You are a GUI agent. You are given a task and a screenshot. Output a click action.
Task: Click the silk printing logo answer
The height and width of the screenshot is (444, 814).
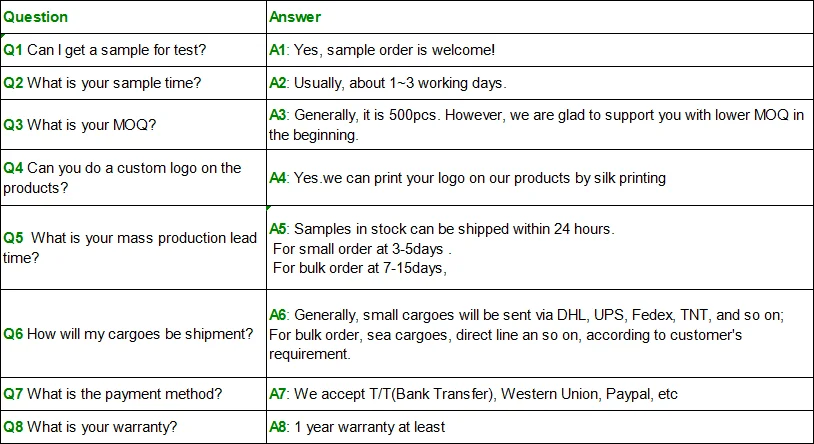(467, 178)
